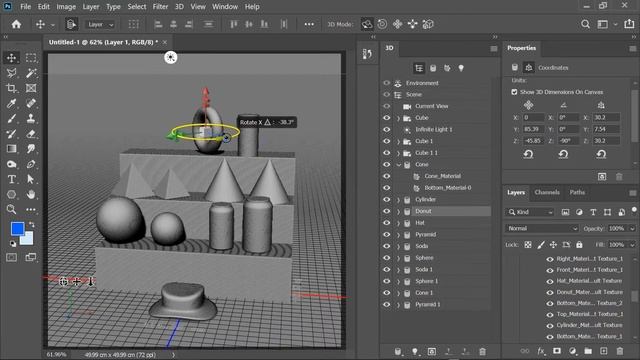
Task: Select Current View in 3D panel
Action: click(x=431, y=106)
